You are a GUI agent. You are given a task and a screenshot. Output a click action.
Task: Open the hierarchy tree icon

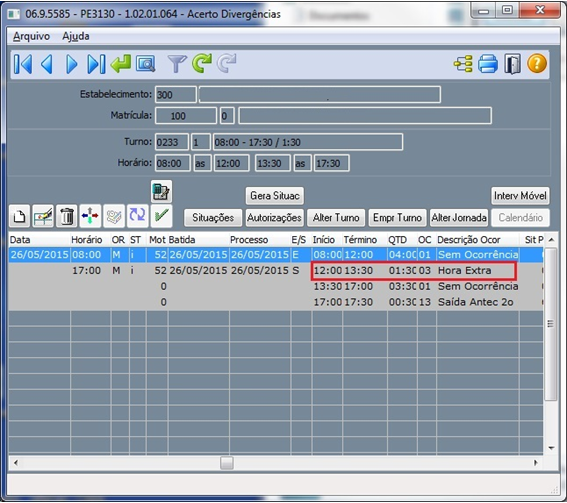(463, 64)
